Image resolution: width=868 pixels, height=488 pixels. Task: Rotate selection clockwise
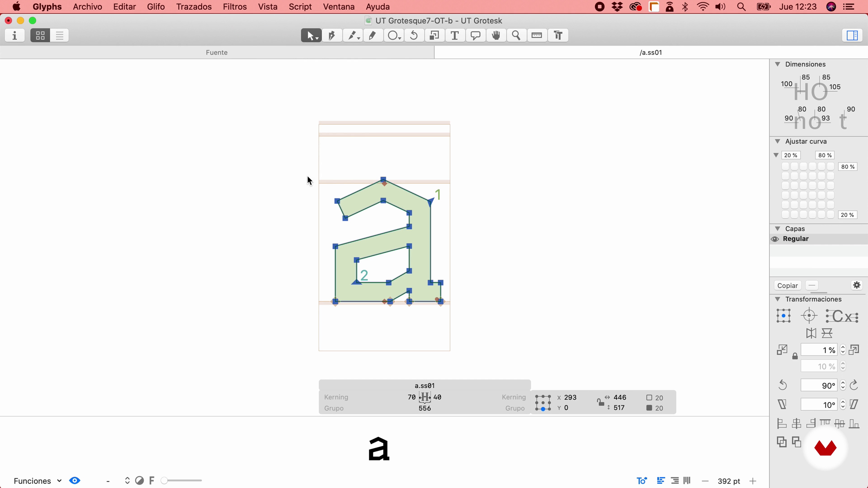(x=854, y=385)
